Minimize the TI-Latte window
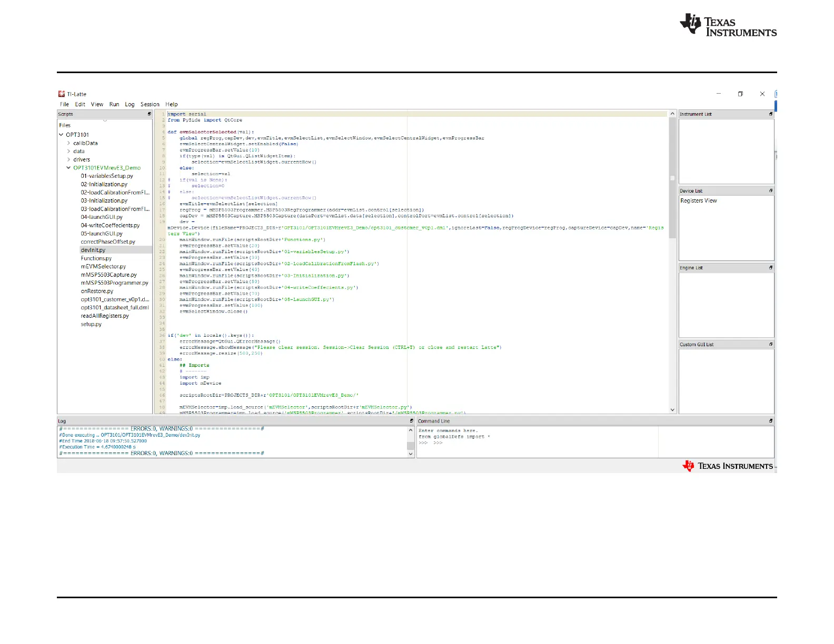The height and width of the screenshot is (644, 834). coord(719,94)
